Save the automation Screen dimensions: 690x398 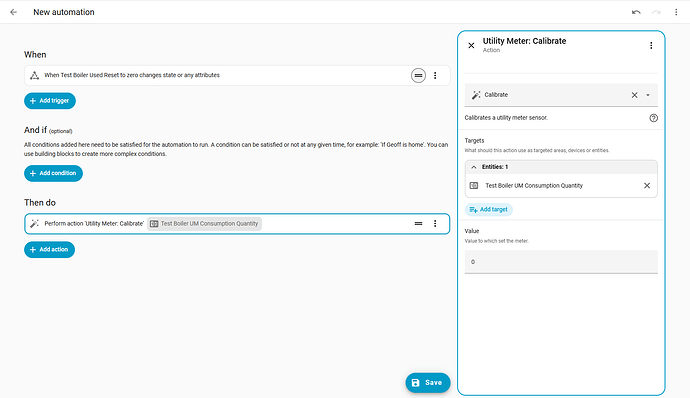[428, 383]
